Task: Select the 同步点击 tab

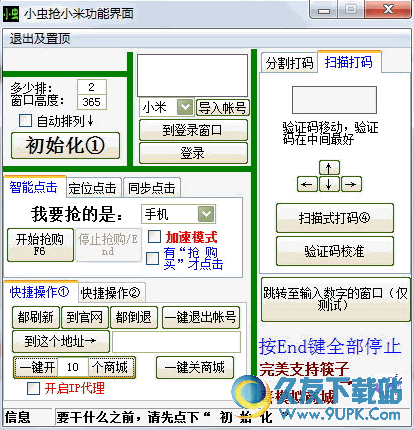Action: [152, 188]
